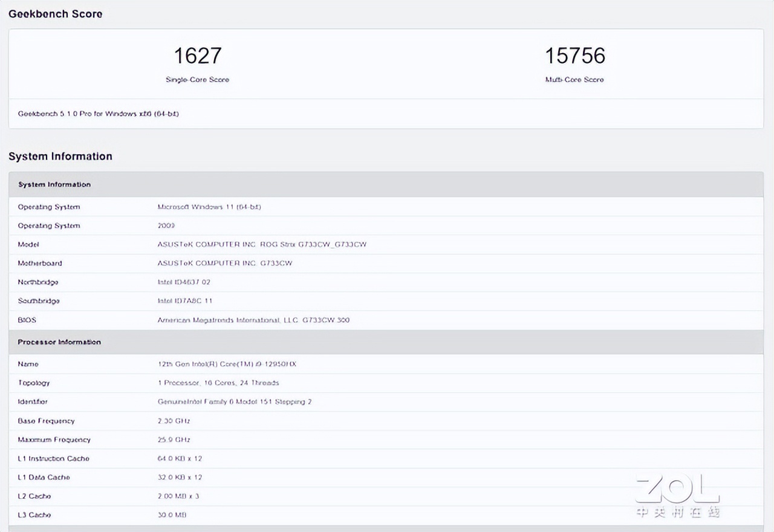The width and height of the screenshot is (774, 532).
Task: Select the processor, cores and threads topology value
Action: click(x=218, y=383)
